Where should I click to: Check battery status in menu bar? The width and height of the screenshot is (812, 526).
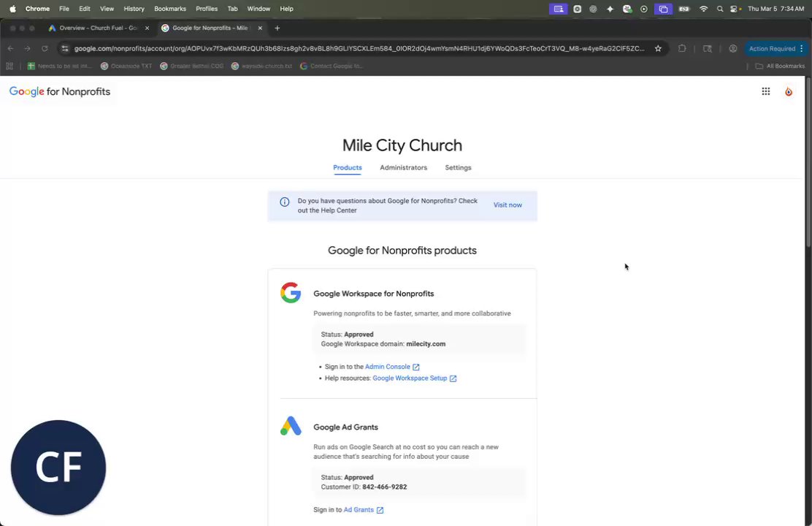[684, 9]
